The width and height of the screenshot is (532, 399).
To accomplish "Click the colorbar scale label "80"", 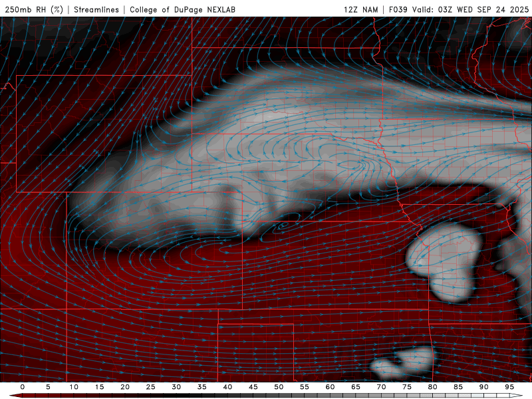I will 433,387.
